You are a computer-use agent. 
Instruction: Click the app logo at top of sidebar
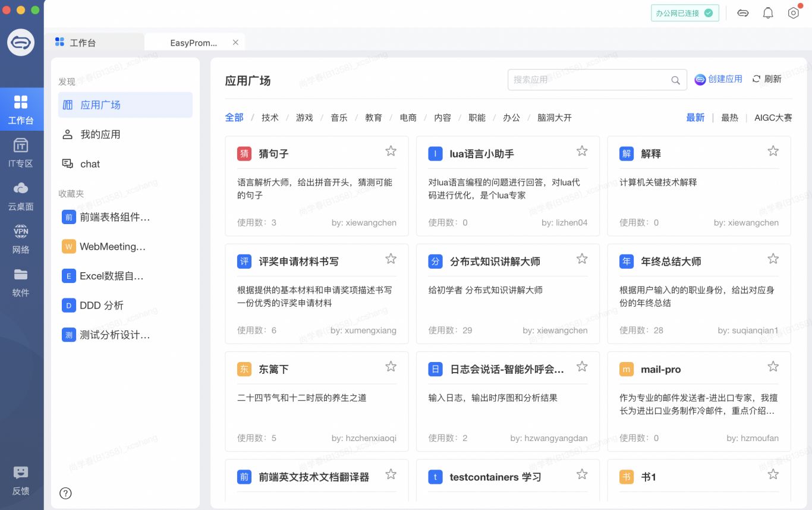[21, 42]
